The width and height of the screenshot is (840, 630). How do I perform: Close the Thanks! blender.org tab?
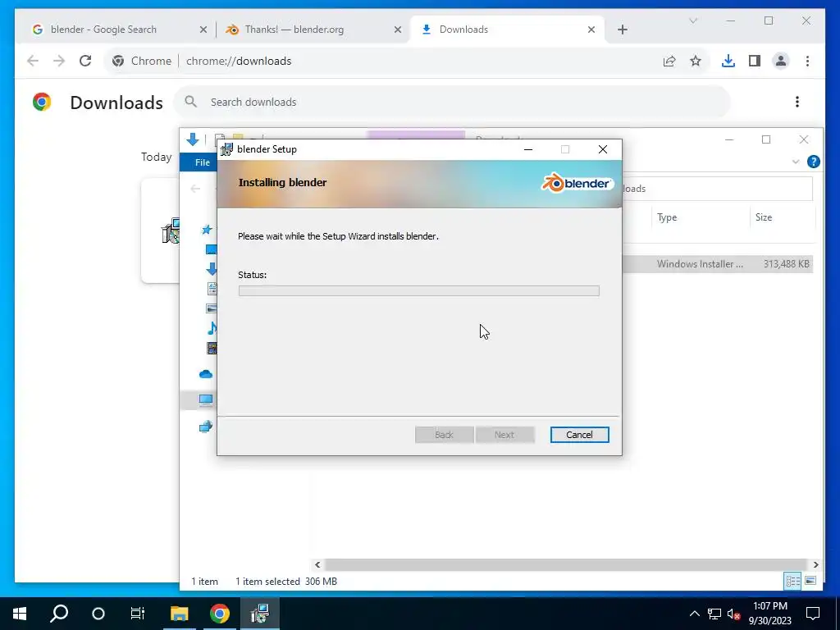click(398, 30)
